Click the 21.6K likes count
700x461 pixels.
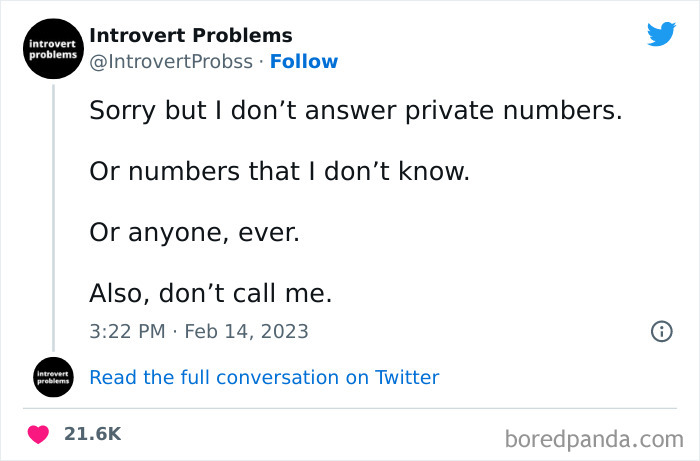click(91, 434)
